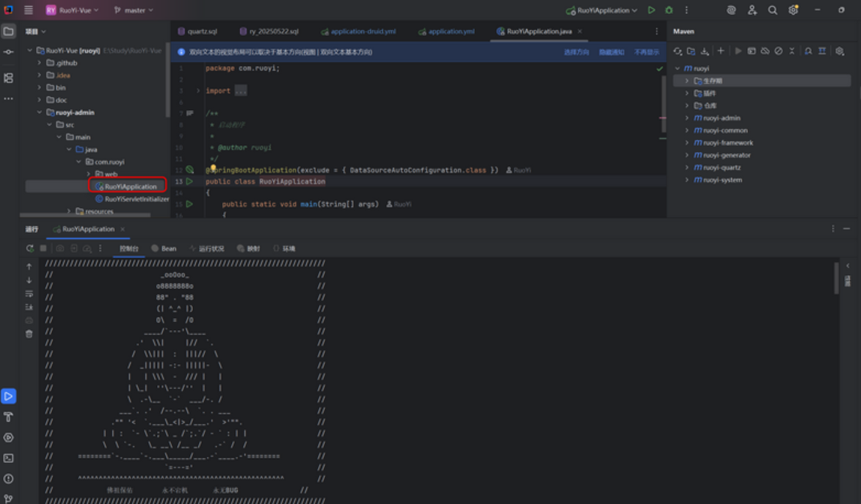Switch to the Bean tab
The width and height of the screenshot is (861, 504).
click(164, 249)
